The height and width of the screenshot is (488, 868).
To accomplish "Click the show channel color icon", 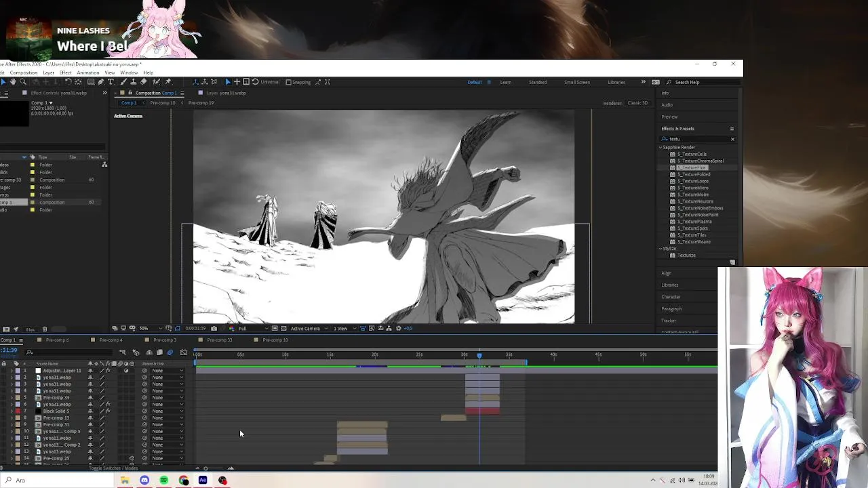I will [232, 329].
